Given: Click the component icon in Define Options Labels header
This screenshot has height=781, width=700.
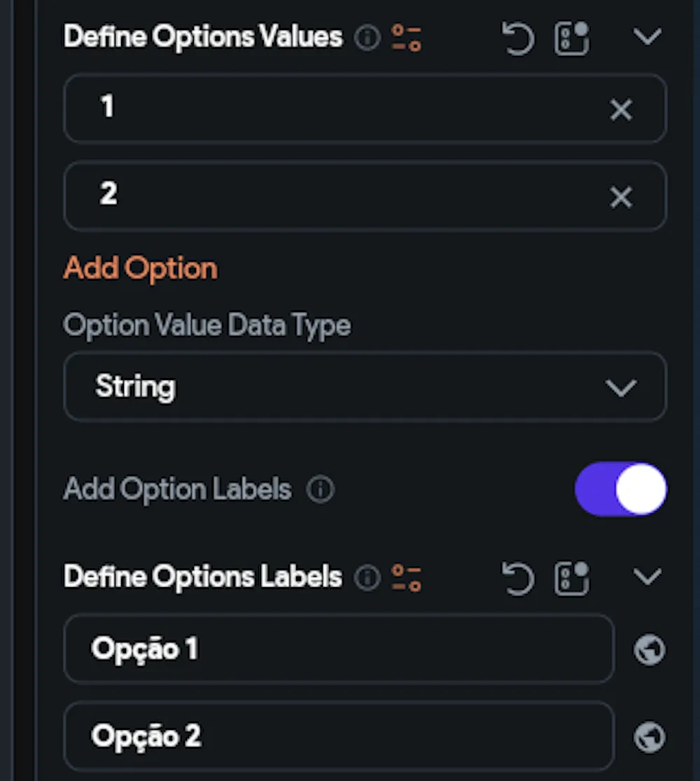Looking at the screenshot, I should [571, 578].
